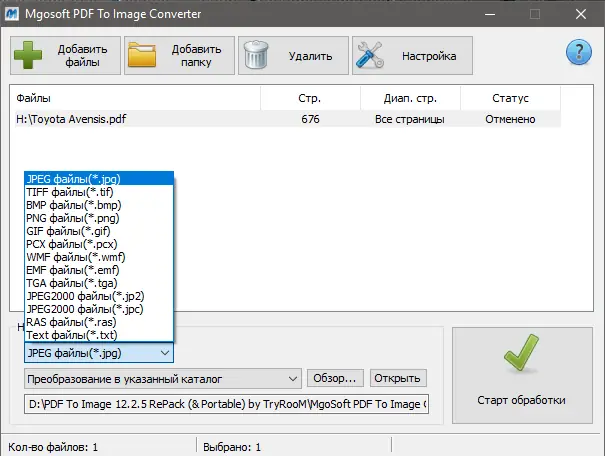Choose JPEG2000 файлы(*.jp2) format option

tap(99, 296)
